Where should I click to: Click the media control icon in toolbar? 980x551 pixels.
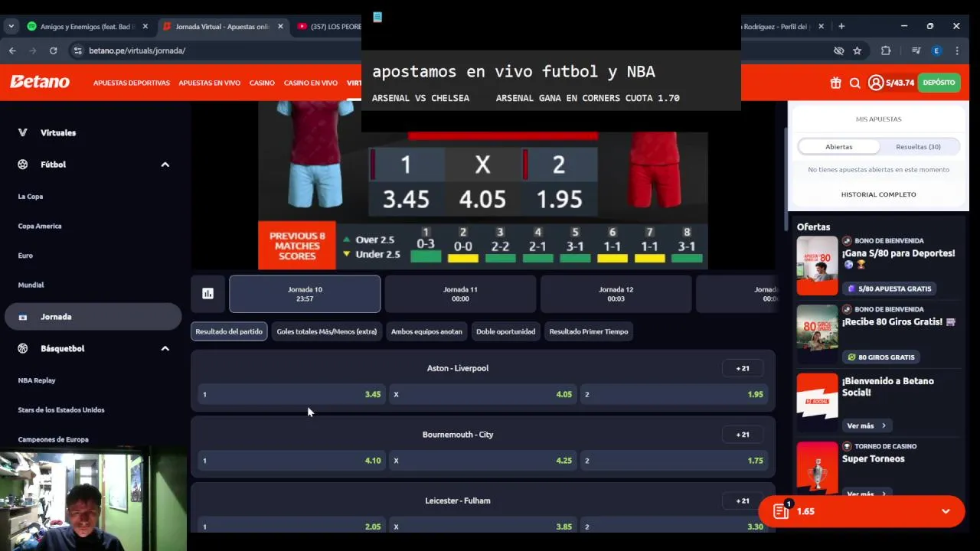click(916, 51)
